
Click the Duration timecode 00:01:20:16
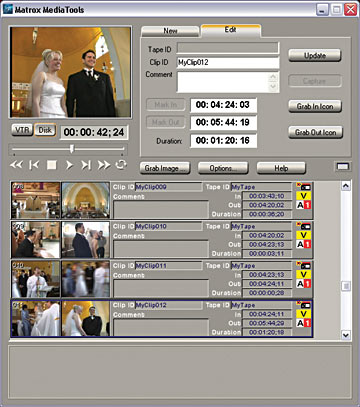223,141
